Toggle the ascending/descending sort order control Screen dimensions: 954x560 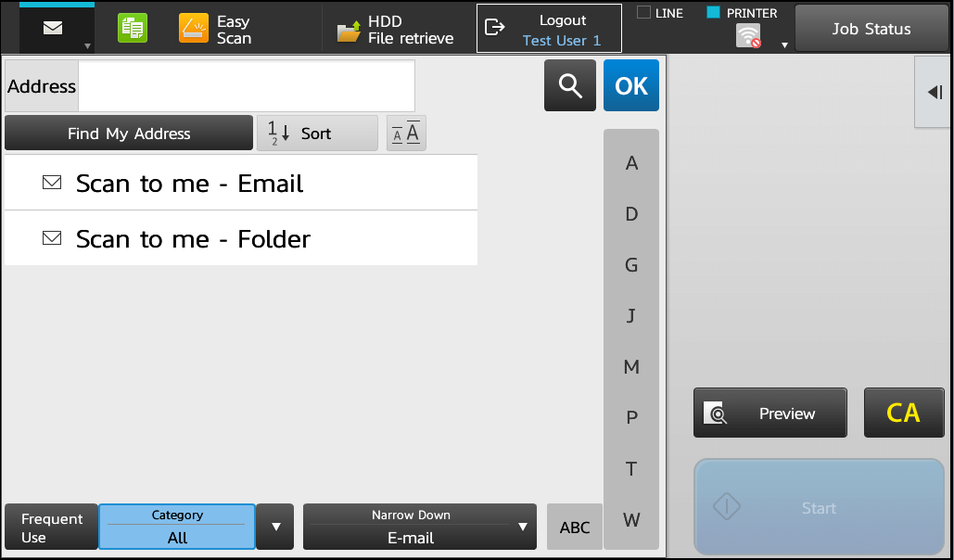pos(405,132)
